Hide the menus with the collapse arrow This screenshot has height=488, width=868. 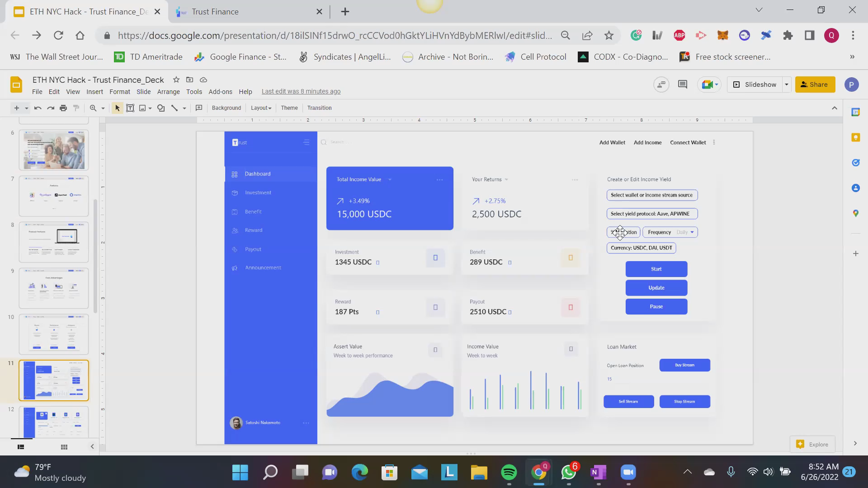835,108
